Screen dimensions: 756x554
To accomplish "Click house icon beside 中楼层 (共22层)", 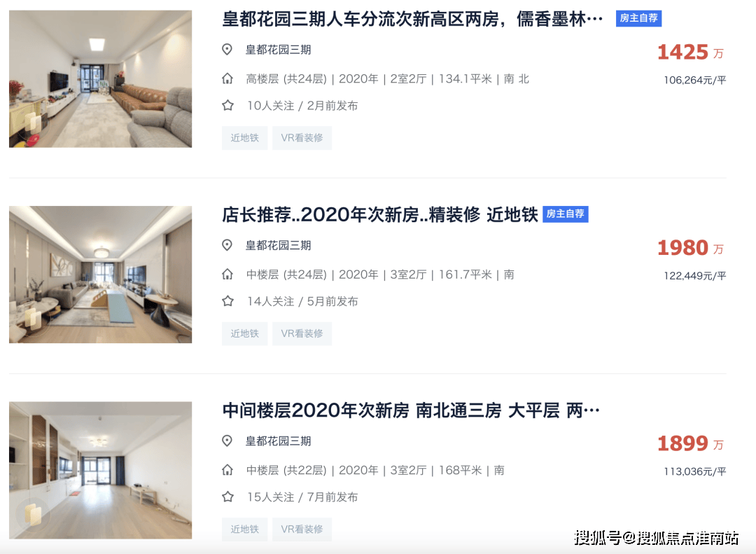I will pyautogui.click(x=227, y=470).
